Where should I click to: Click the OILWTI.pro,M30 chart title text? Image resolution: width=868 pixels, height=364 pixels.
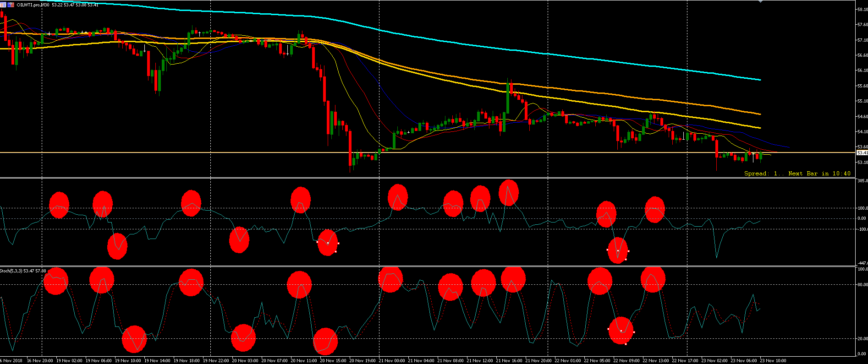point(33,5)
